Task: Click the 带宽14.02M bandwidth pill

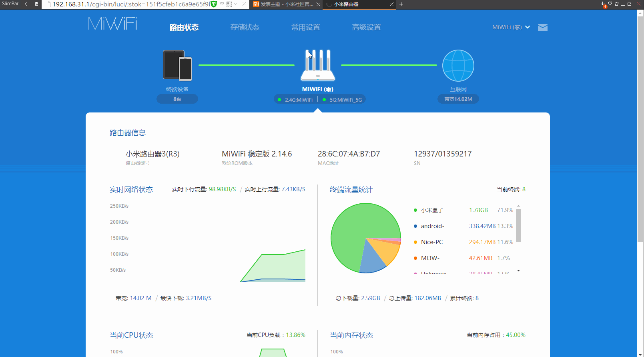Action: [x=458, y=99]
